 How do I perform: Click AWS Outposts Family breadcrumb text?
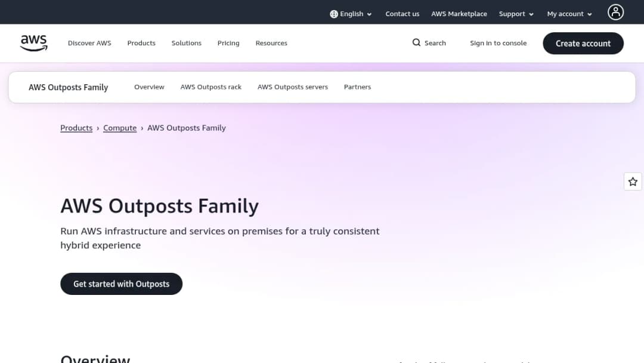tap(187, 128)
